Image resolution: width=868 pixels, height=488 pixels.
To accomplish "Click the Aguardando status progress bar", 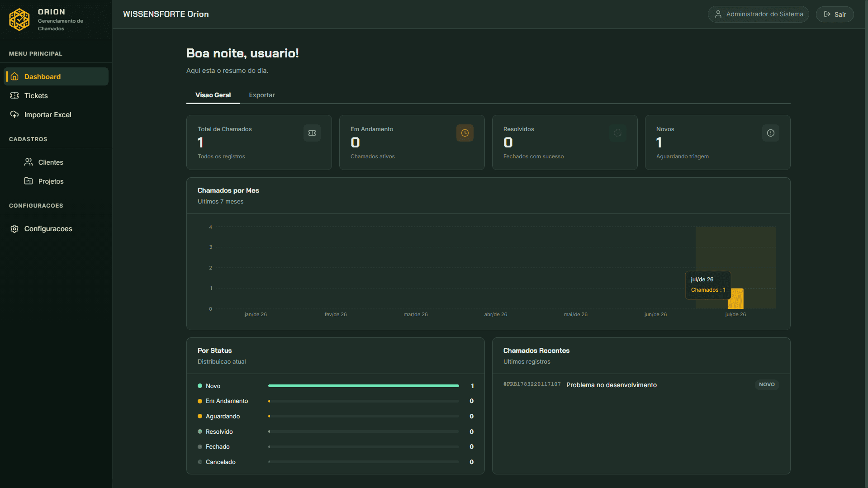I will point(364,416).
